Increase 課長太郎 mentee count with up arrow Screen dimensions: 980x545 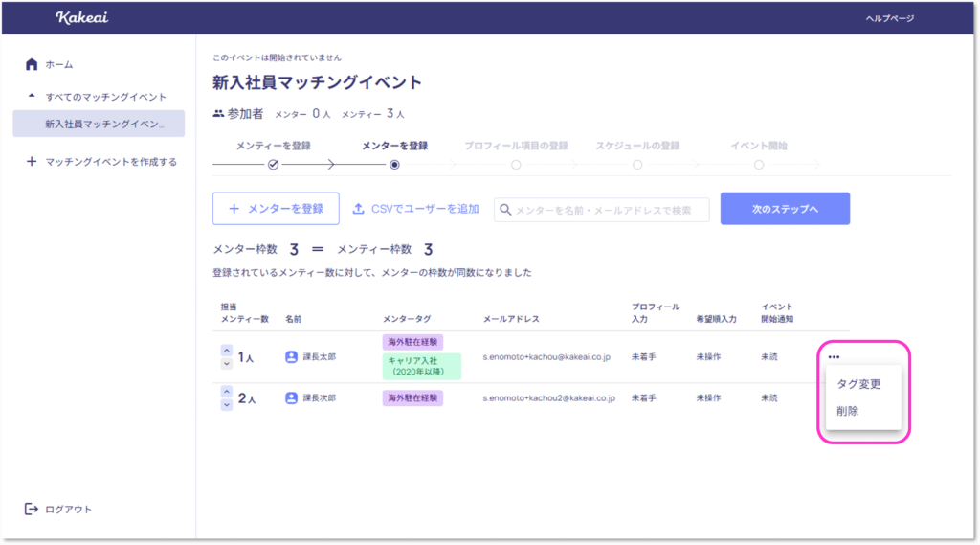point(227,351)
